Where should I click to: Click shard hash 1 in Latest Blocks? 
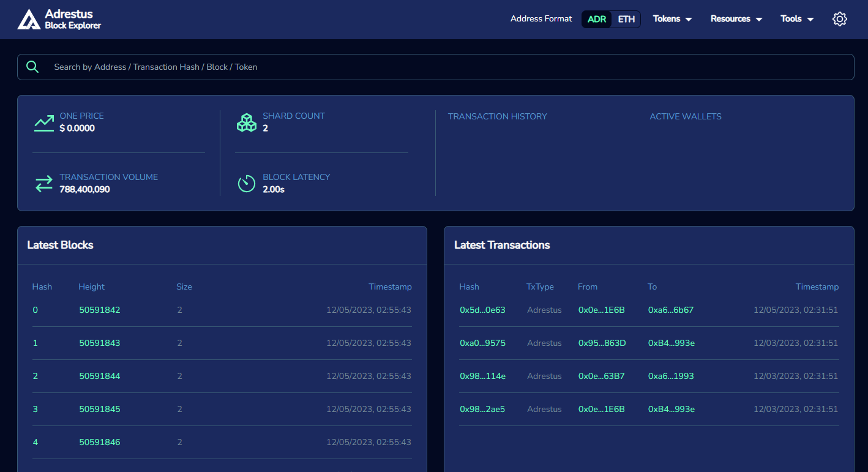(x=35, y=343)
